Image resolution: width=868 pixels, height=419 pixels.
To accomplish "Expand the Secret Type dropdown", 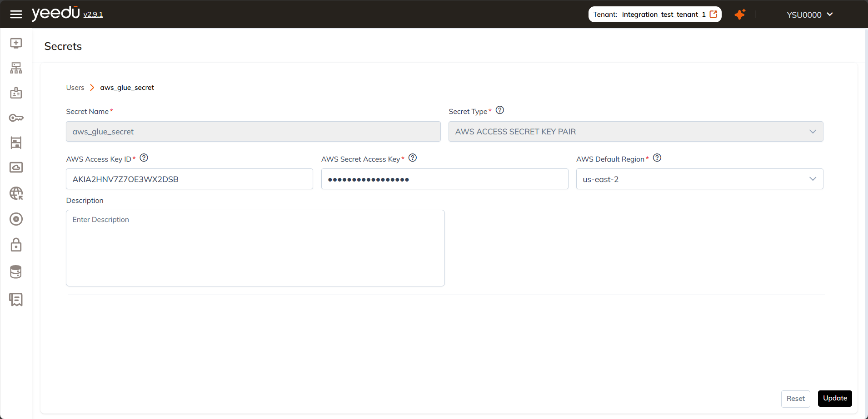I will 635,132.
